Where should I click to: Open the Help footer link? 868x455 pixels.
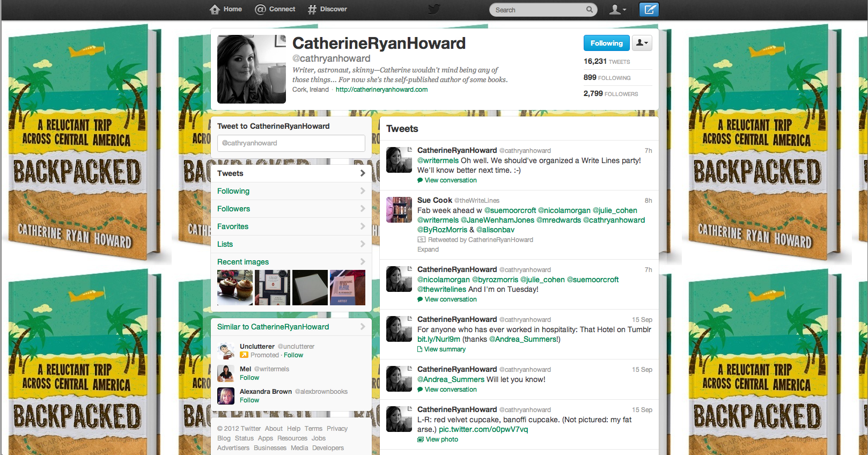pyautogui.click(x=293, y=429)
